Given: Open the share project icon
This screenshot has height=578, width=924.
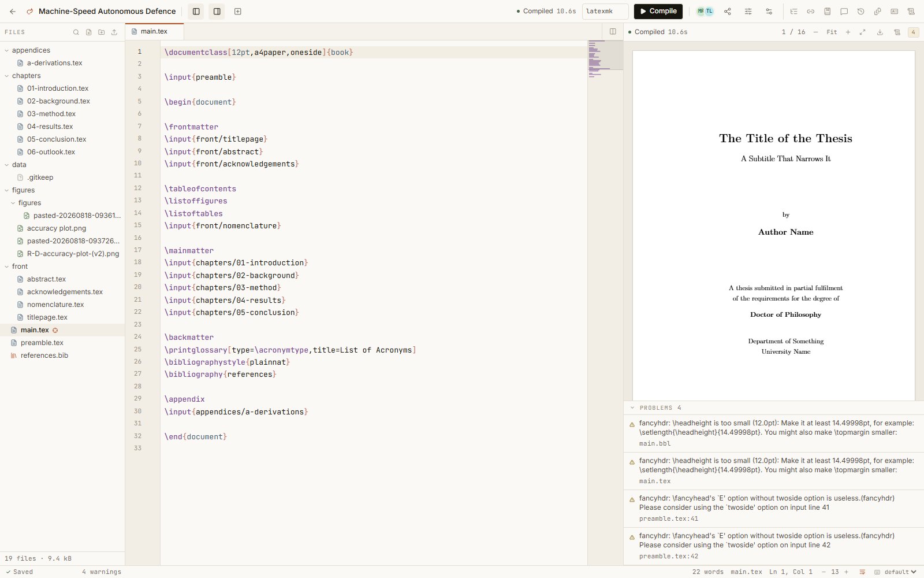Looking at the screenshot, I should pos(727,11).
